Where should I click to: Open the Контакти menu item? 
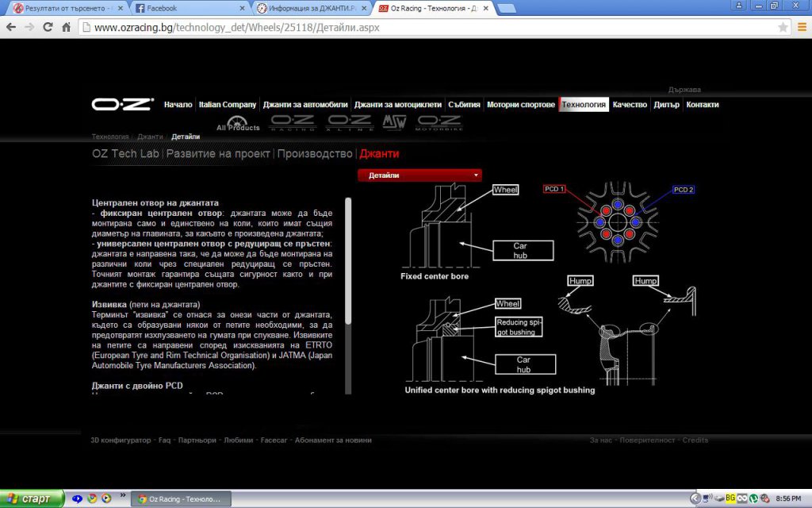[x=703, y=104]
